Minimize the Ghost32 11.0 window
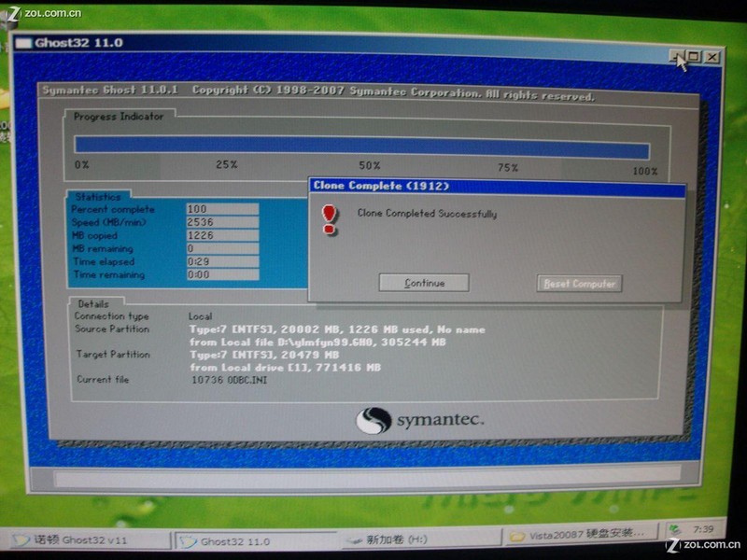The width and height of the screenshot is (747, 560). point(676,57)
